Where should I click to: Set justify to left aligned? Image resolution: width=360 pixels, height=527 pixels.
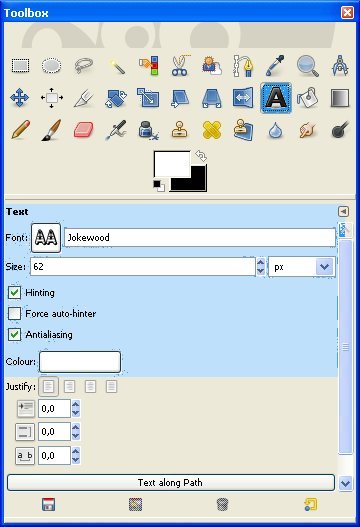tap(48, 387)
